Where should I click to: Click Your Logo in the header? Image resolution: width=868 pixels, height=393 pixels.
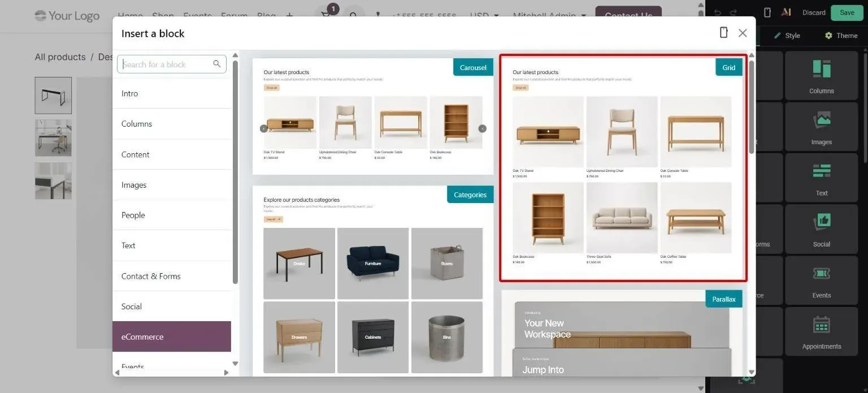(x=67, y=15)
